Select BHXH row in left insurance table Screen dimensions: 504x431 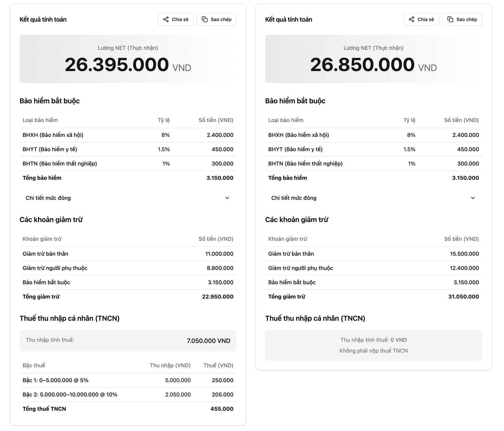[128, 135]
